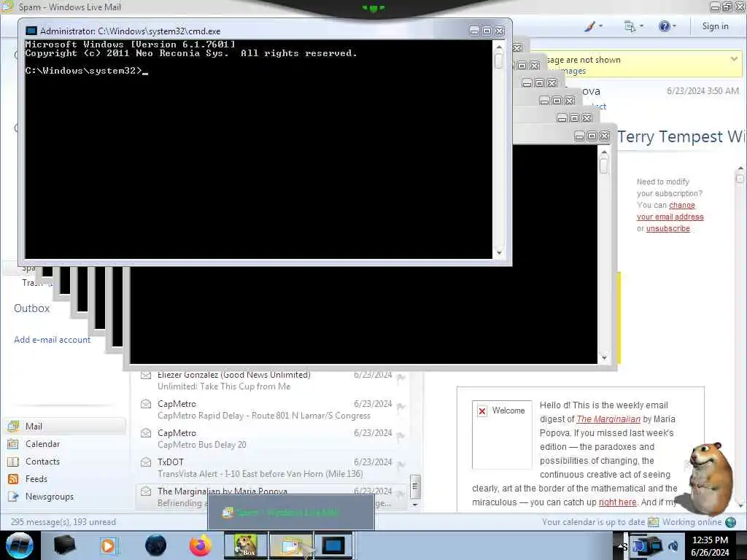
Task: Select the Outbox folder
Action: pyautogui.click(x=31, y=308)
